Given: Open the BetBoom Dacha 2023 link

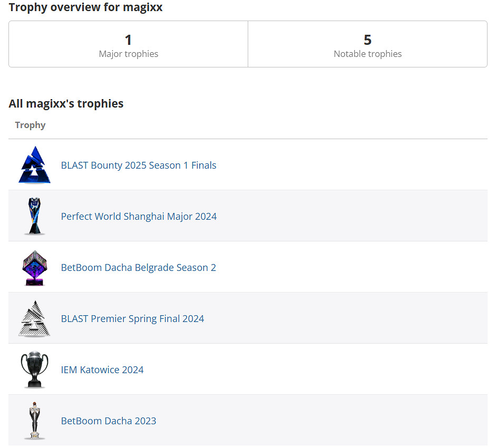Looking at the screenshot, I should point(109,421).
